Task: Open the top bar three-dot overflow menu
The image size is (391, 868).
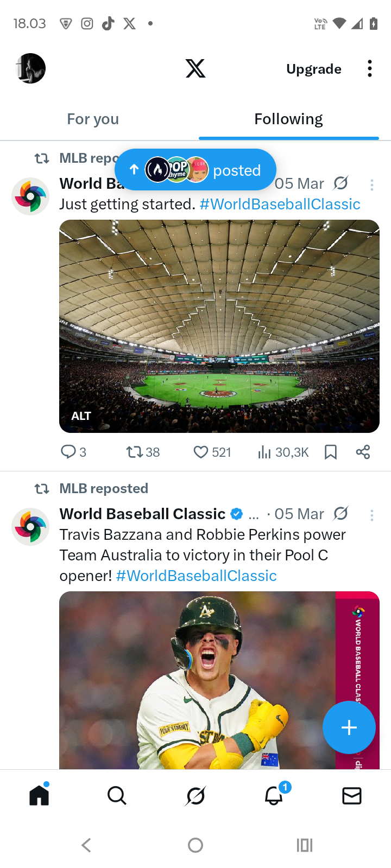Action: click(370, 69)
